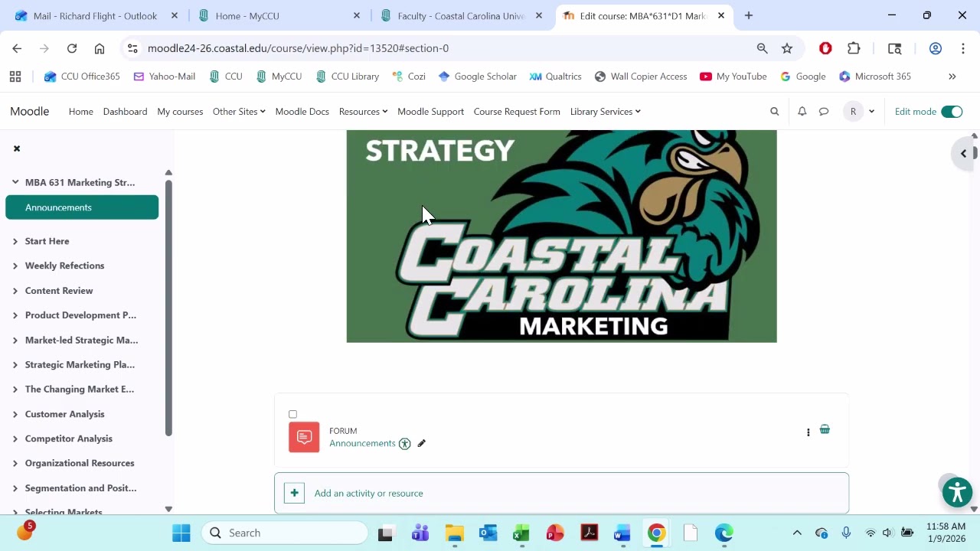Toggle Edit mode switch off
The image size is (980, 551).
(x=952, y=112)
